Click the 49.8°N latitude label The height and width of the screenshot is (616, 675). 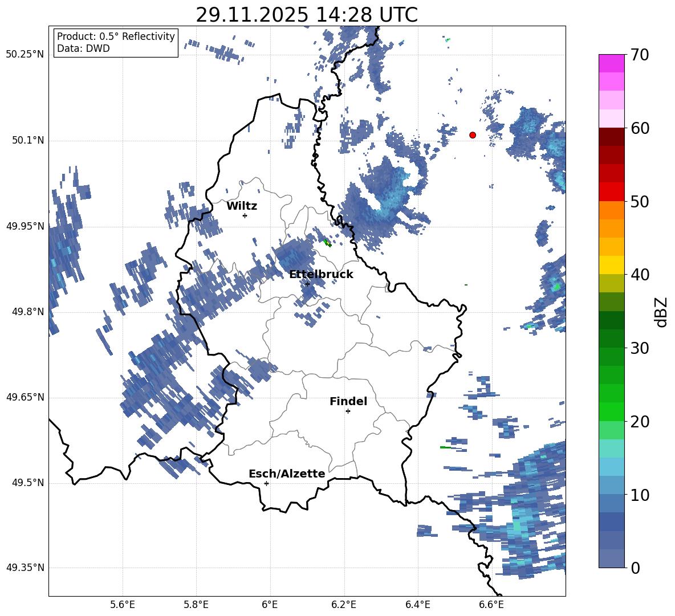[x=29, y=312]
